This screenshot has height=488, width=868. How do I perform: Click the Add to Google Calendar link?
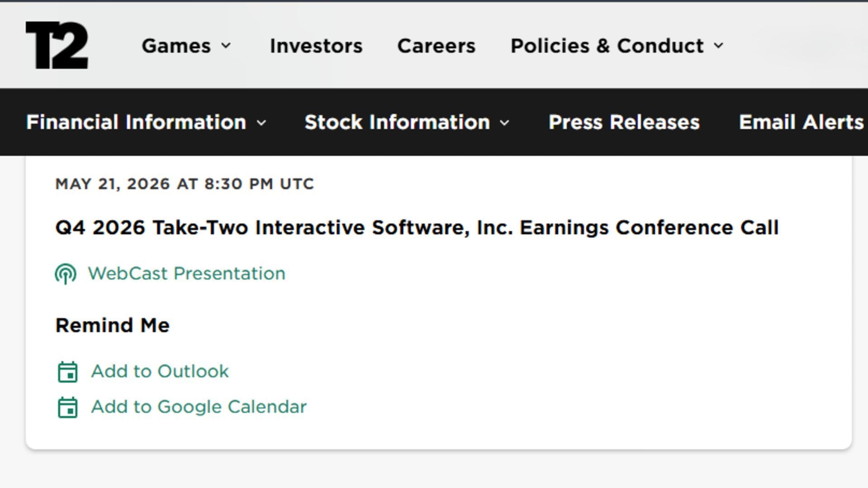pyautogui.click(x=199, y=407)
